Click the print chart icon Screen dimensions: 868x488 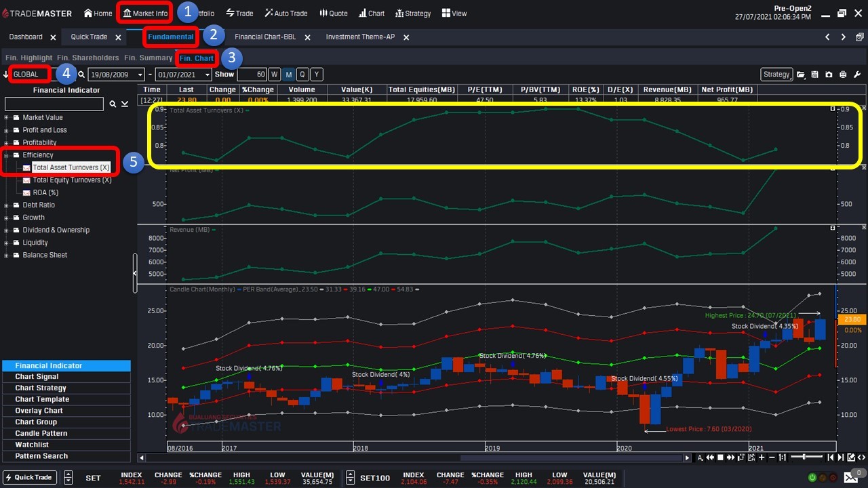click(842, 75)
